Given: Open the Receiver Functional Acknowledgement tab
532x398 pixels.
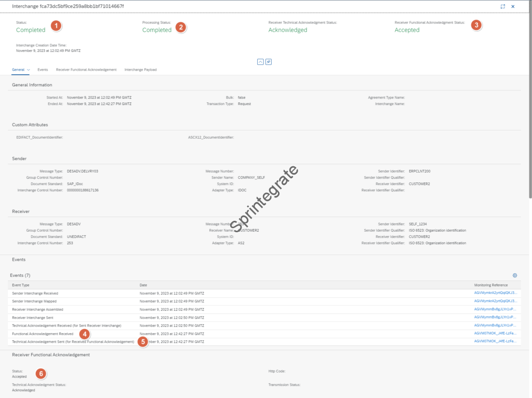Looking at the screenshot, I should (x=86, y=70).
